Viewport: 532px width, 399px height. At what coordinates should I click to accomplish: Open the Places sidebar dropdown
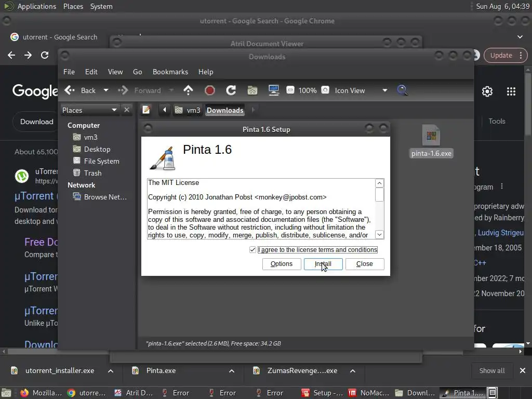[x=89, y=110]
